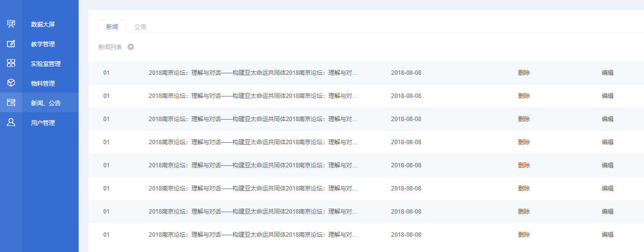Open the 教学管理 sidebar menu item
The width and height of the screenshot is (644, 252).
[x=39, y=44]
